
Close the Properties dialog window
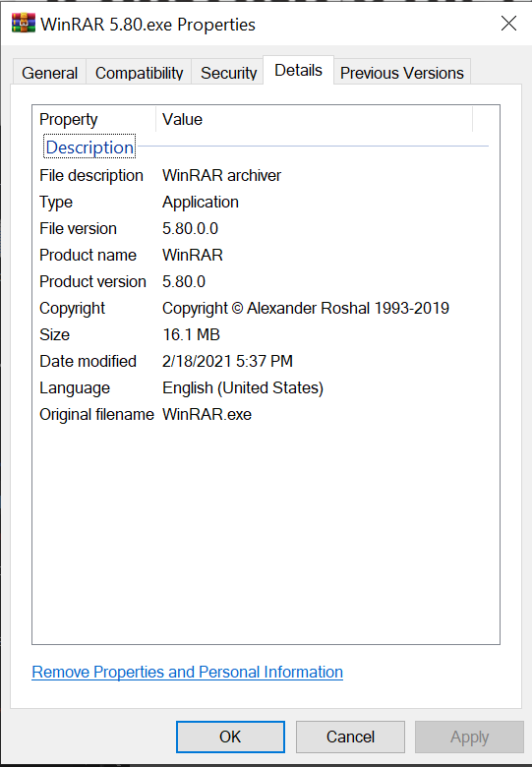point(508,23)
